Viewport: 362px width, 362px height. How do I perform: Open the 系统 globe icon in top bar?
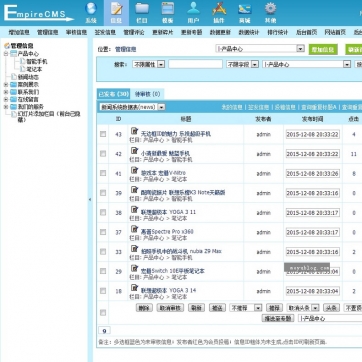click(x=91, y=9)
